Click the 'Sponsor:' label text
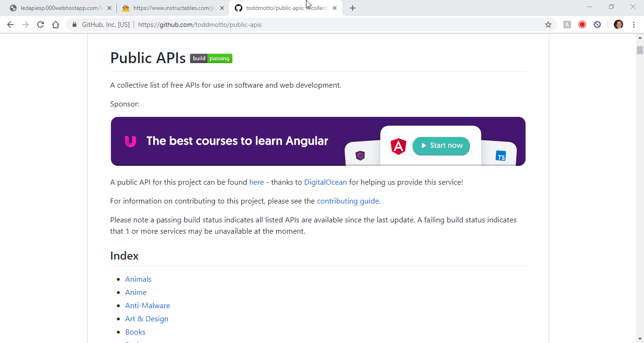Image resolution: width=644 pixels, height=343 pixels. (124, 104)
